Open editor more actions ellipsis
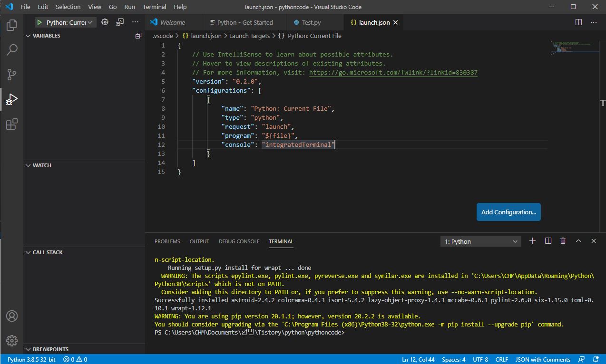This screenshot has height=364, width=606. 594,22
